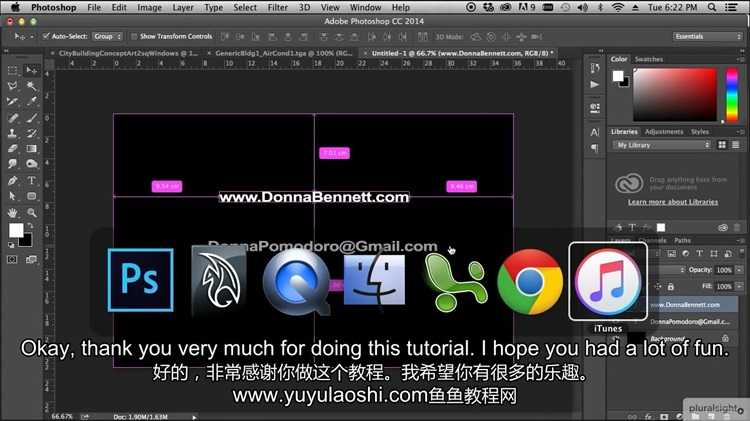Select the Magic Wand tool

coord(32,86)
